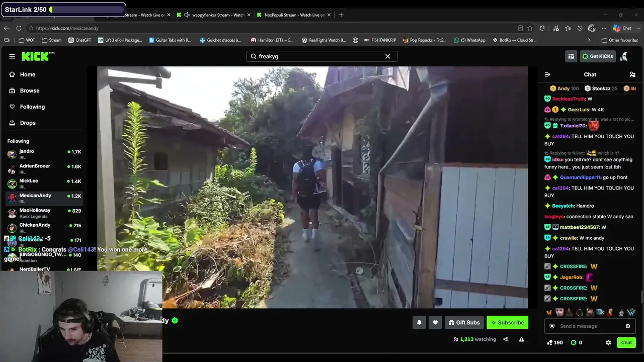Click the Get KICKs button
Image resolution: width=644 pixels, height=362 pixels.
[x=598, y=56]
